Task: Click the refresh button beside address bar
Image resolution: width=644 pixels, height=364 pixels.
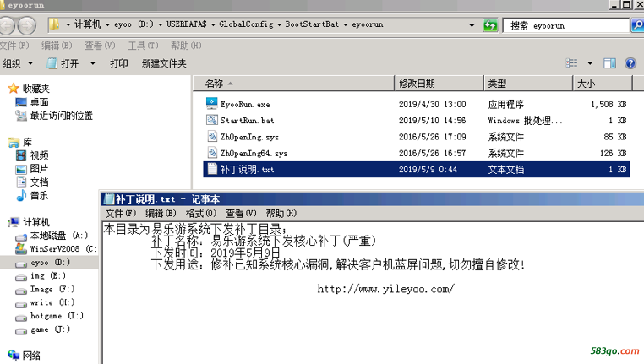Action: coord(490,25)
